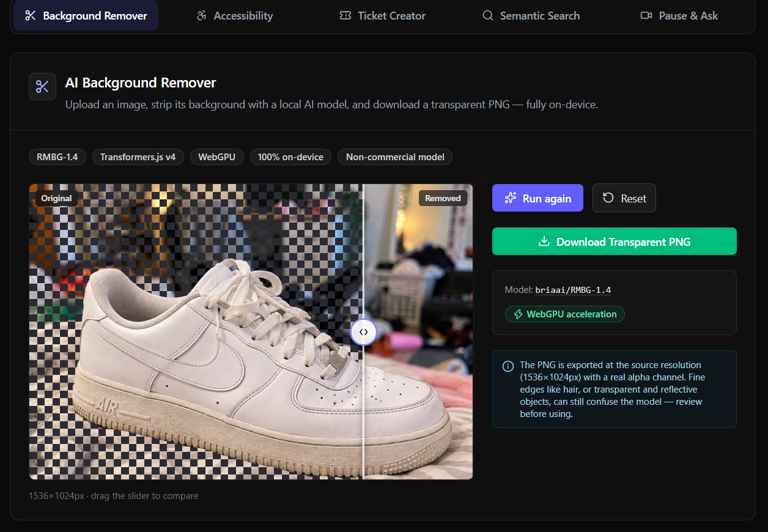Go to the Semantic Search tab
Screen dimensions: 768x532
point(531,15)
